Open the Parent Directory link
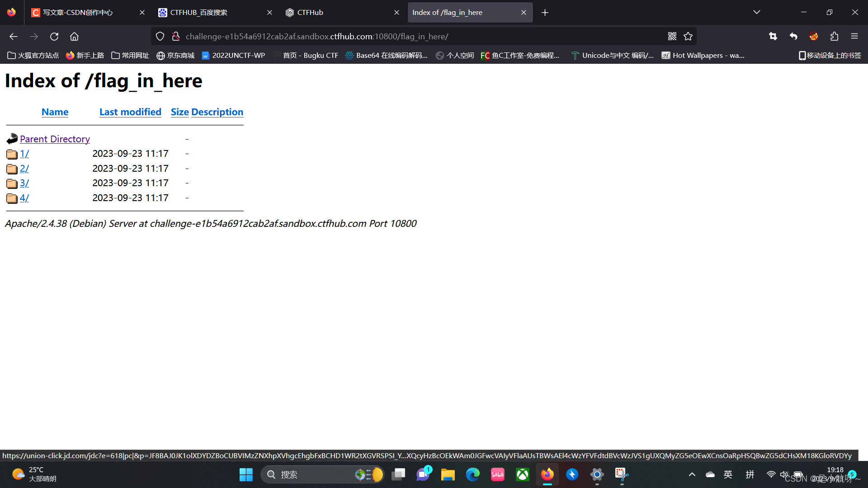Image resolution: width=868 pixels, height=488 pixels. (x=55, y=139)
